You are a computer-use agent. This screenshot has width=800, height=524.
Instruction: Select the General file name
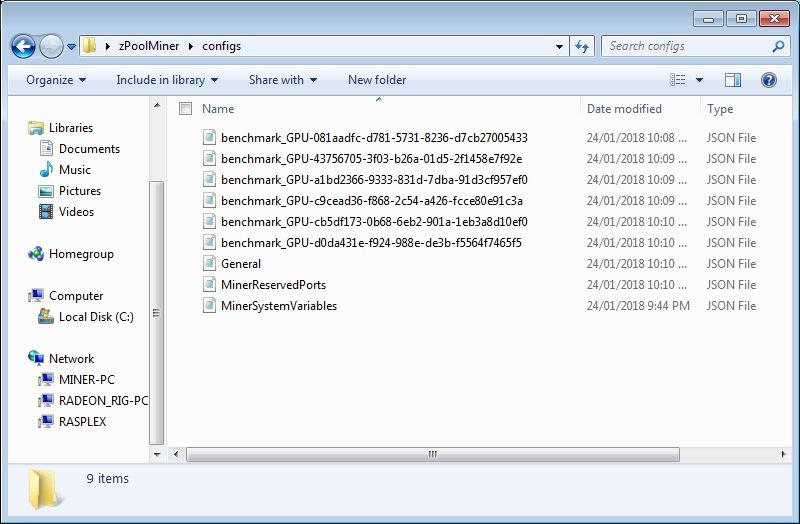241,264
